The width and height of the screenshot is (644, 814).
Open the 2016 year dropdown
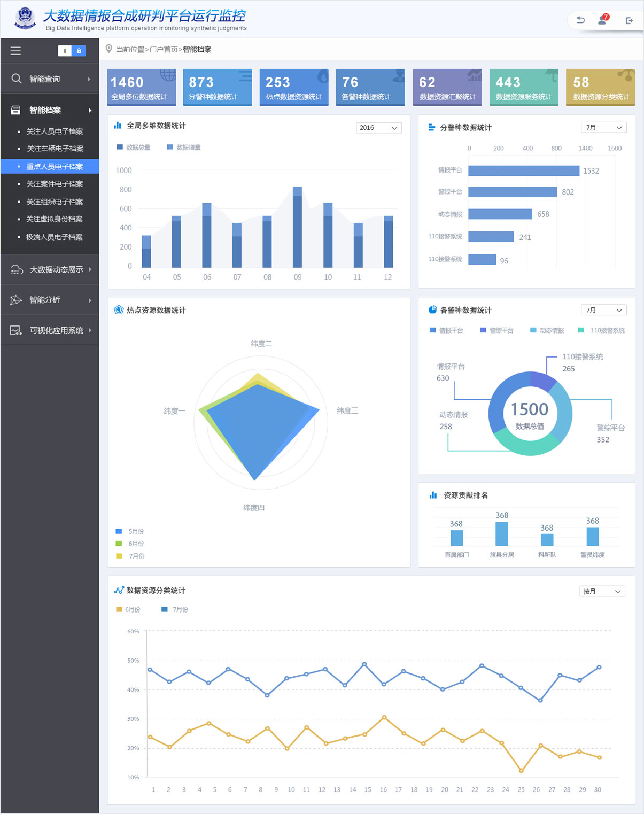[x=378, y=128]
